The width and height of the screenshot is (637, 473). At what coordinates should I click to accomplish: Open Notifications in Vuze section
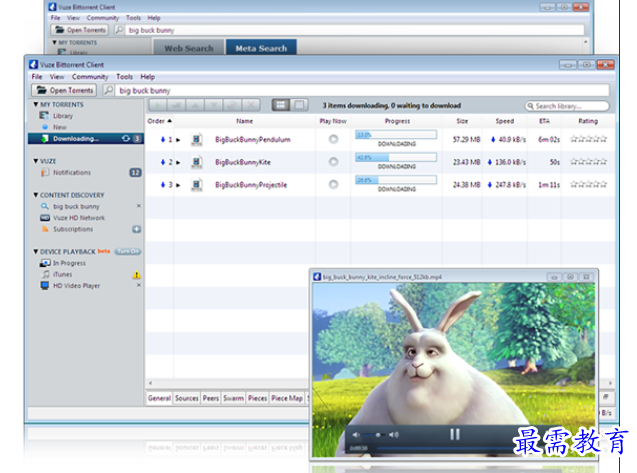(72, 173)
